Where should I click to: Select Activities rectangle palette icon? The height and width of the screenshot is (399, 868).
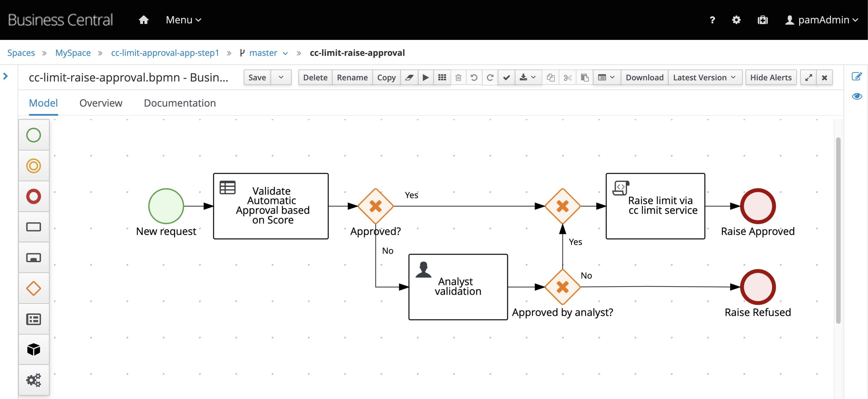pos(34,227)
